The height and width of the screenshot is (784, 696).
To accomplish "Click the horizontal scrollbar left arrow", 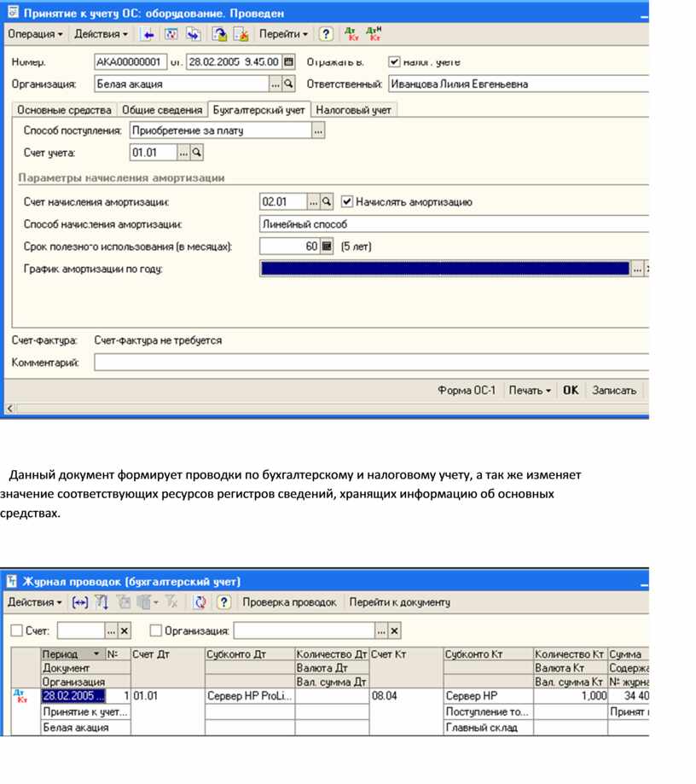I will click(x=10, y=409).
